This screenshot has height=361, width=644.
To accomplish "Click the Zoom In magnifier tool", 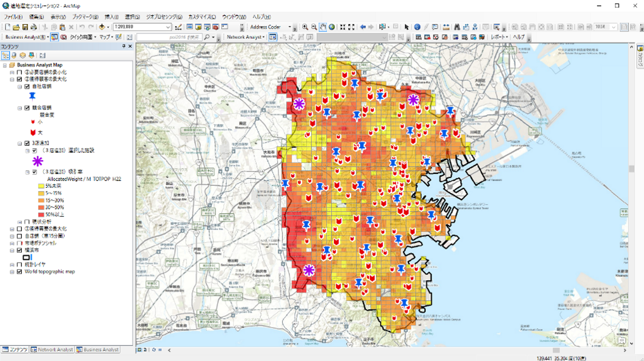I will click(305, 27).
